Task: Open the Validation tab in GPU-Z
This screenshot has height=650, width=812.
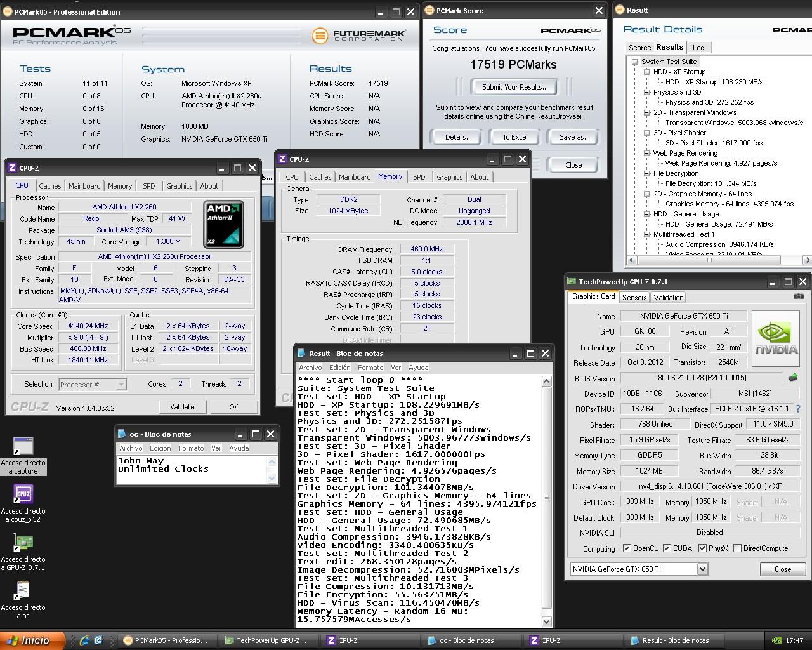Action: 669,297
